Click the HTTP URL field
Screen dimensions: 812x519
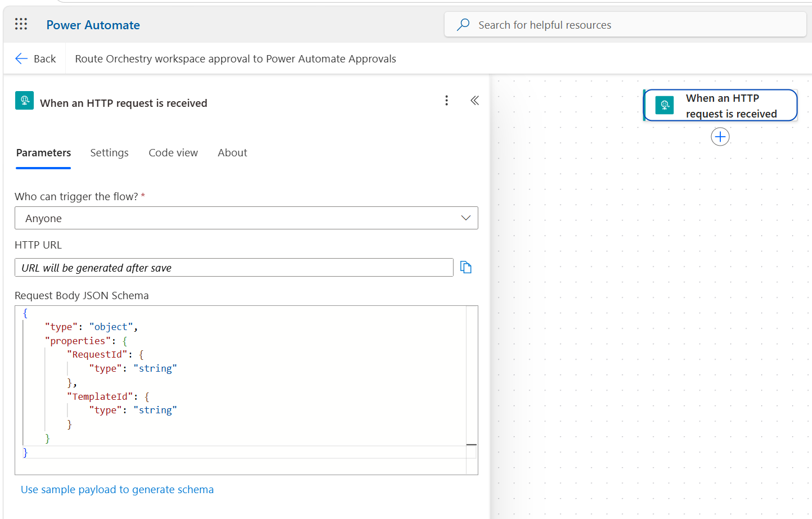pos(234,268)
